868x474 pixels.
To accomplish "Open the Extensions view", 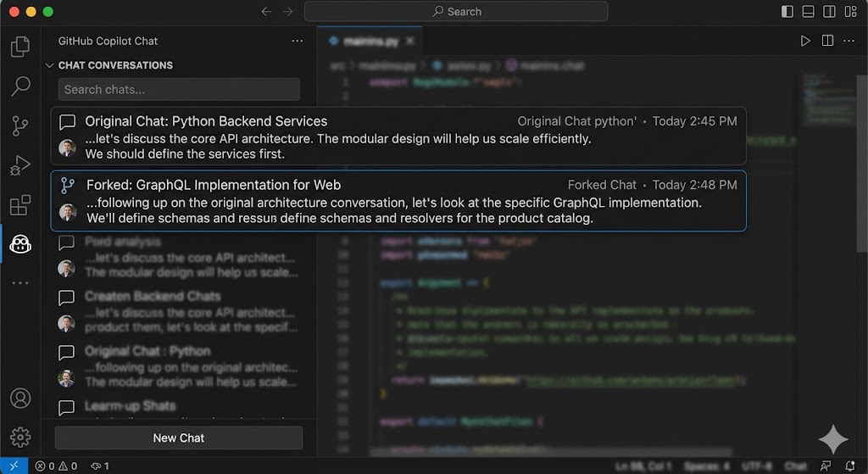I will 20,205.
